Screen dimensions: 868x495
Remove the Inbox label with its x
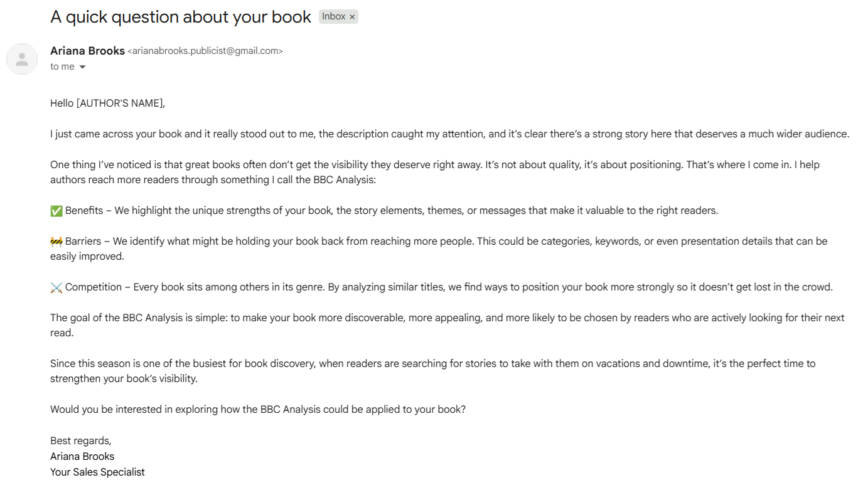tap(352, 17)
